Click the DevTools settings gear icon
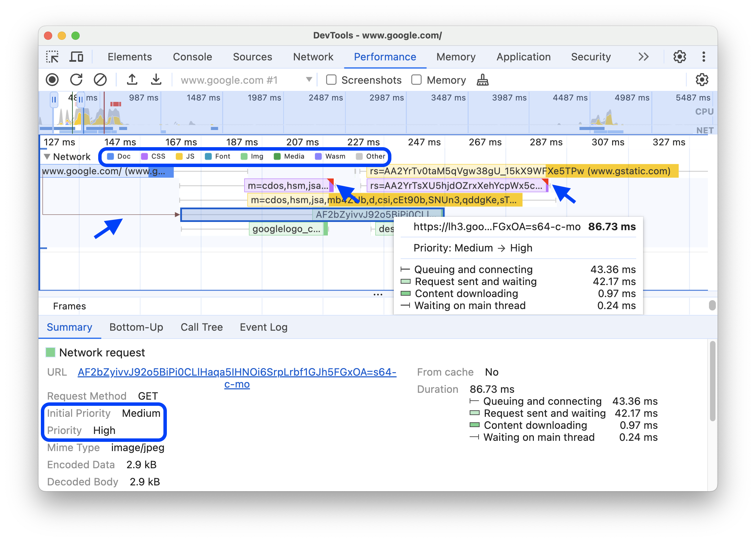756x542 pixels. pos(680,56)
